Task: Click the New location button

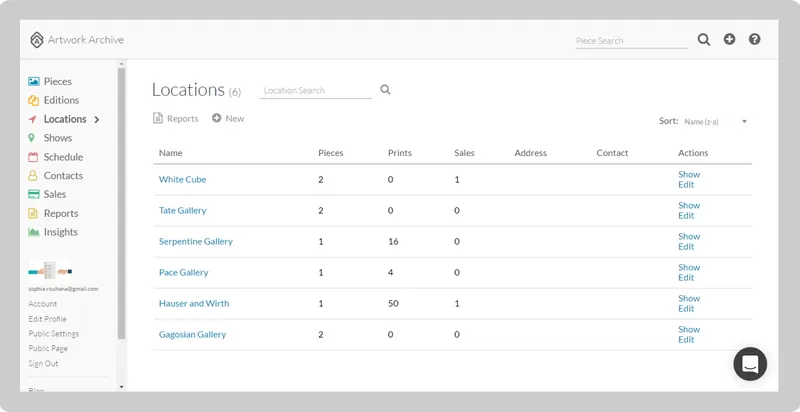Action: 228,118
